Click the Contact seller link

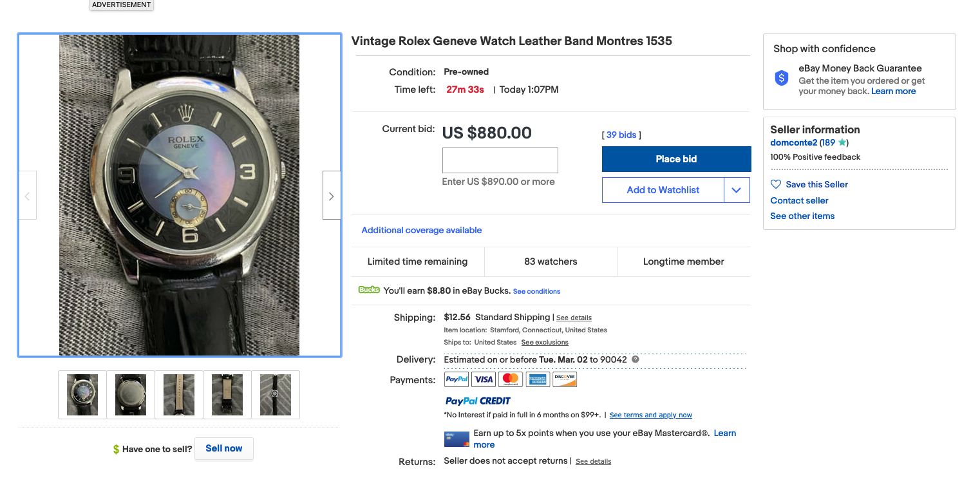799,200
